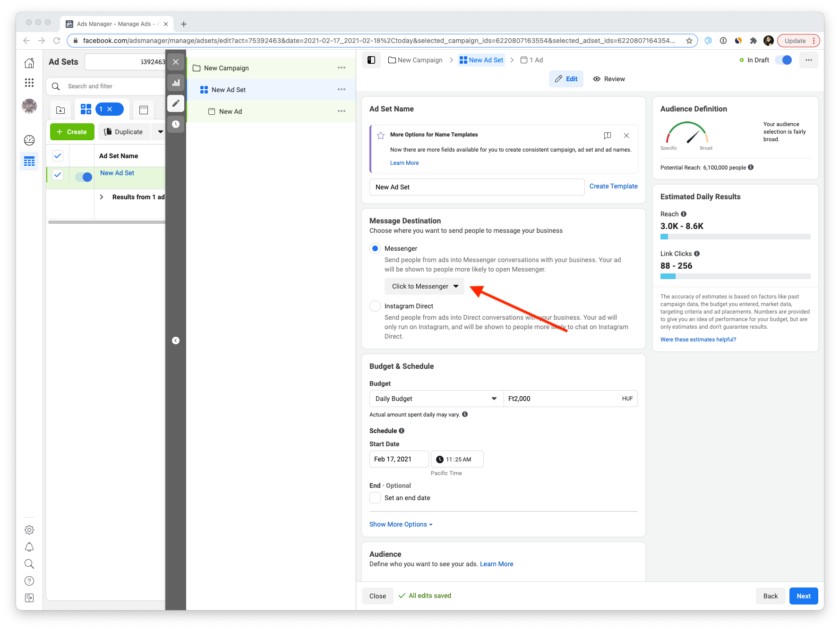Open dropdown arrow next to Duplicate
Image resolution: width=840 pixels, height=630 pixels.
[160, 132]
